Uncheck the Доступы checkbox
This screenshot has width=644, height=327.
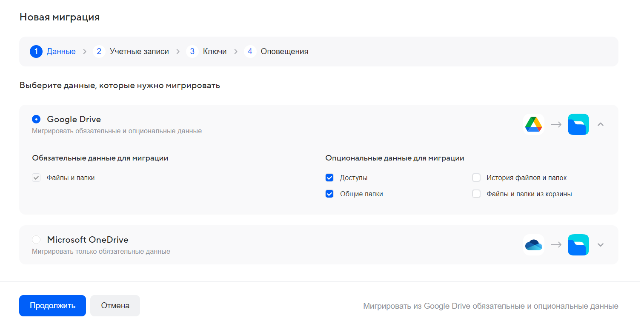click(x=329, y=178)
